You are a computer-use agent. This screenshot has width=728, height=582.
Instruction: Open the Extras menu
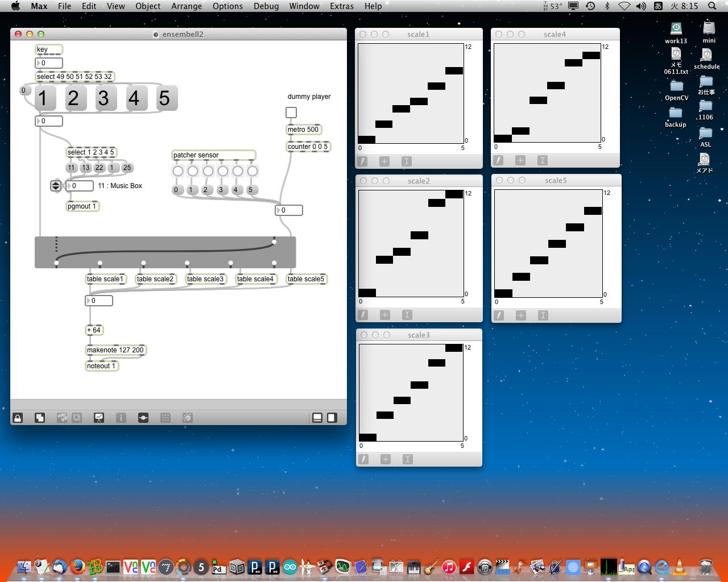pos(341,6)
